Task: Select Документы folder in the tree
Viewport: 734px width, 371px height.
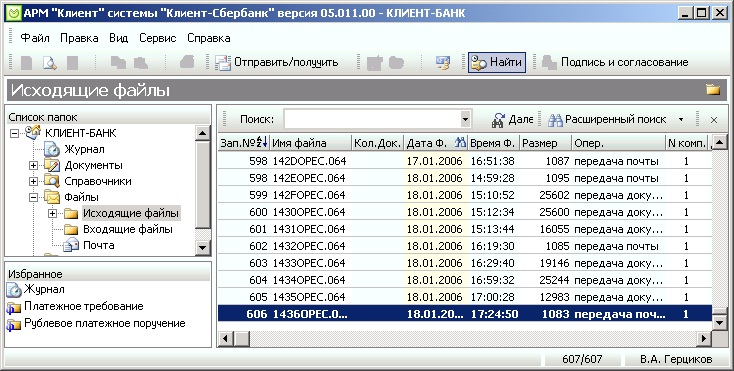Action: (x=94, y=165)
